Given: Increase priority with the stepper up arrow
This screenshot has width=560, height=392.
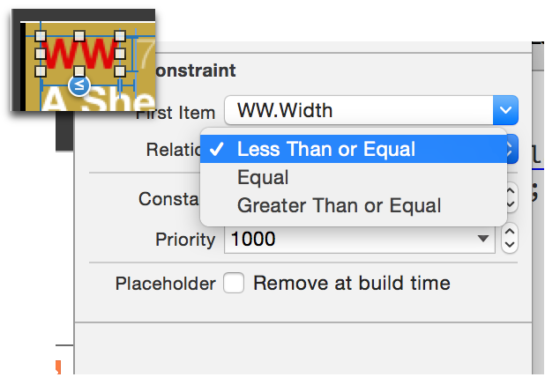Looking at the screenshot, I should coord(510,232).
